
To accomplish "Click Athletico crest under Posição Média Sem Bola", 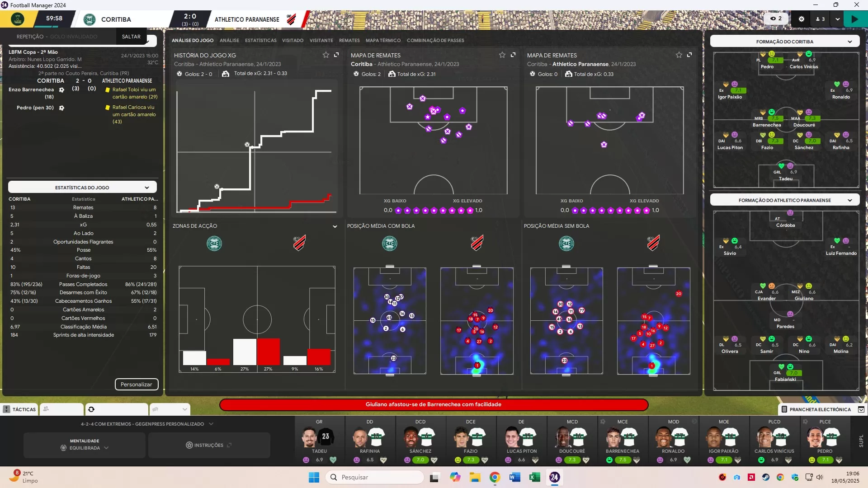I will [x=653, y=243].
